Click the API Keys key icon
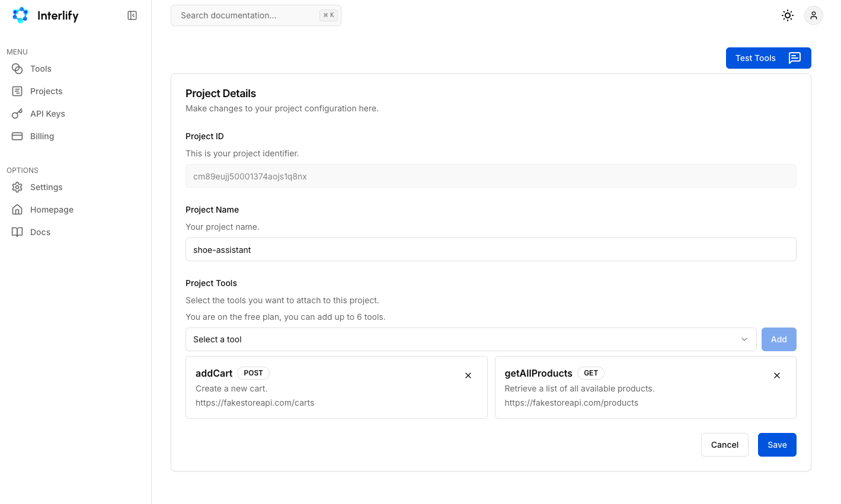The image size is (841, 504). pos(17,114)
